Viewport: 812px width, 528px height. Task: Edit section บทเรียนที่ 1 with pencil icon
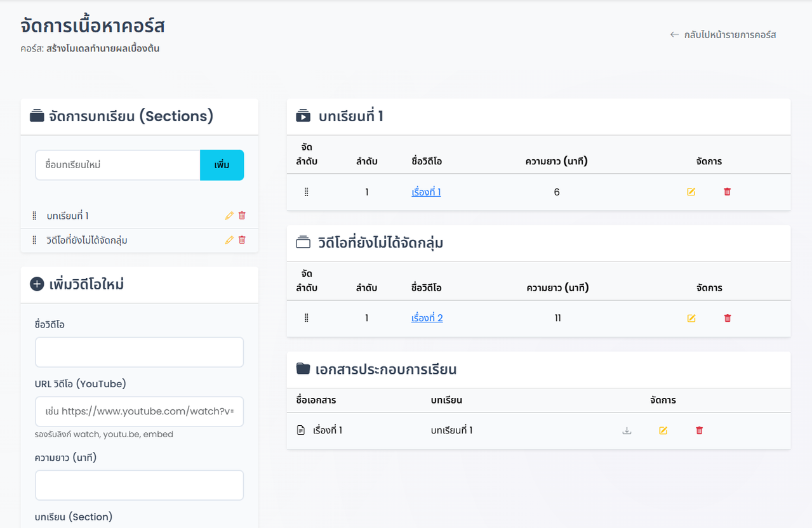point(229,216)
